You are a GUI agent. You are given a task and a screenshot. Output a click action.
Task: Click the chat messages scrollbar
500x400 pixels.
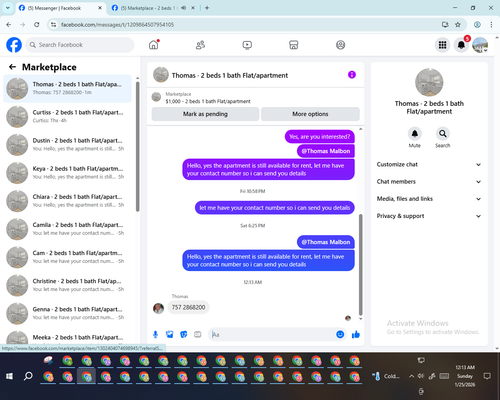(360, 265)
